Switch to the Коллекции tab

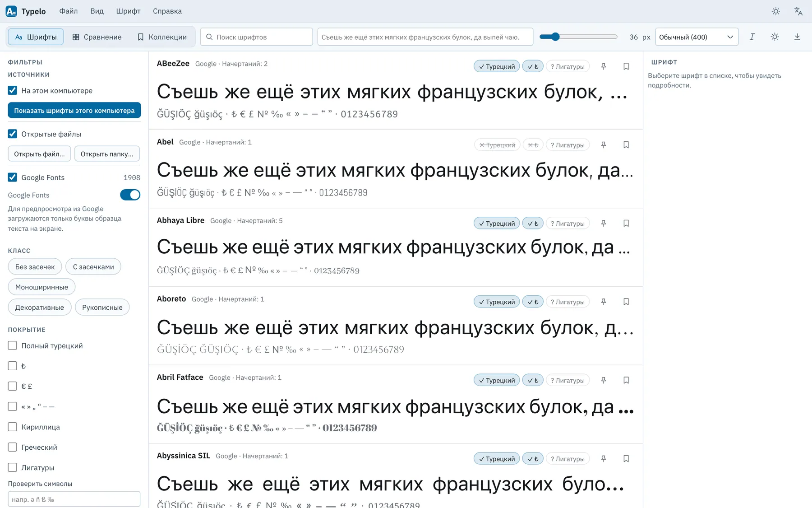click(162, 37)
